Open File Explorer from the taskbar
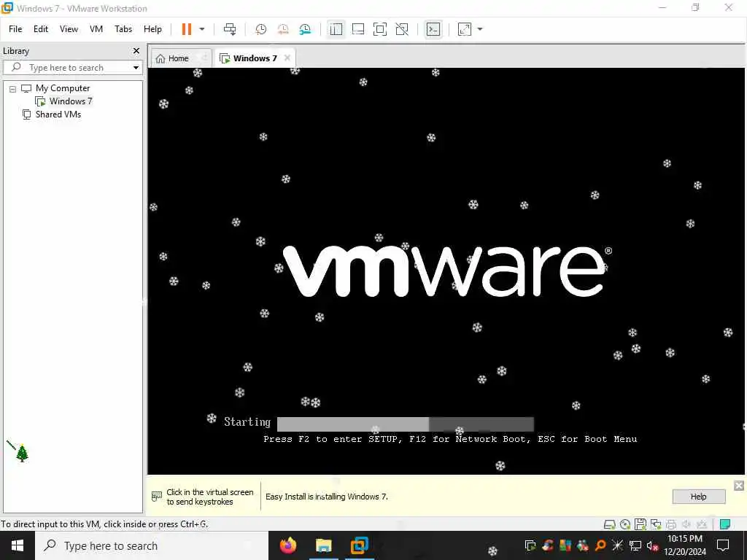 323,545
